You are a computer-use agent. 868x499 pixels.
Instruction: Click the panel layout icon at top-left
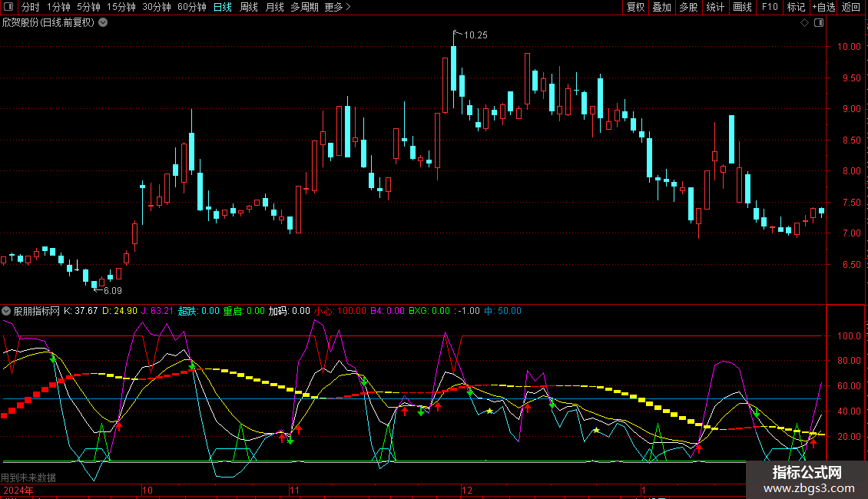[8, 7]
